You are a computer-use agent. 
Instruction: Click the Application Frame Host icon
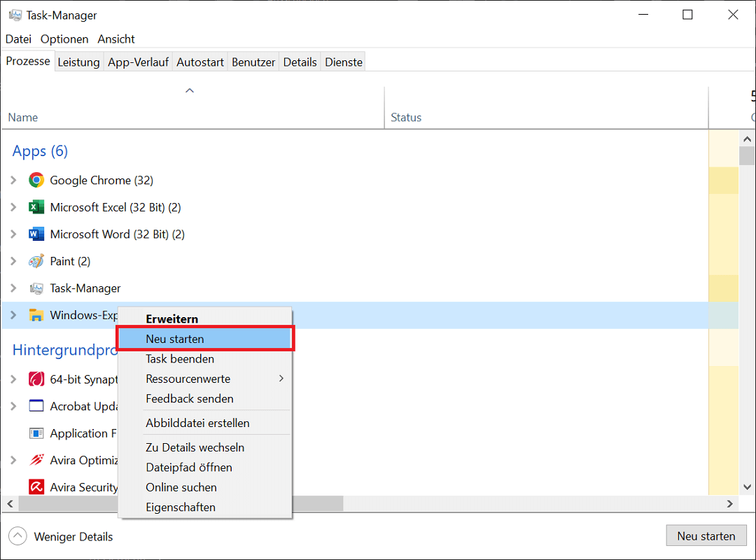pyautogui.click(x=36, y=433)
